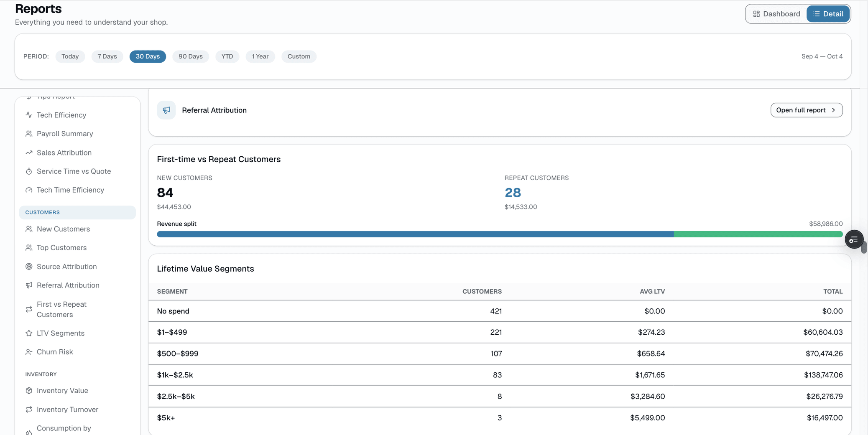Select the 90 Days period

pyautogui.click(x=191, y=56)
